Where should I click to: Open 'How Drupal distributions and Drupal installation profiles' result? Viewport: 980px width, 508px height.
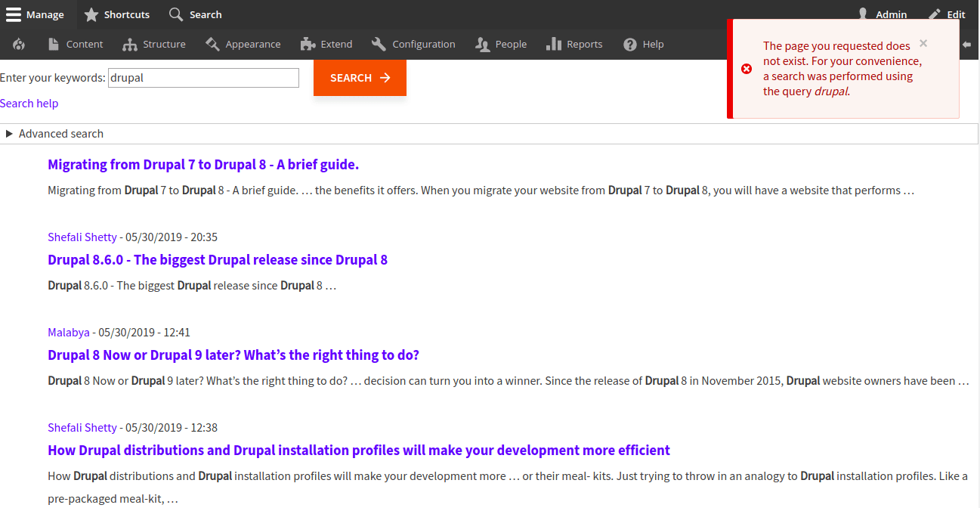[359, 451]
